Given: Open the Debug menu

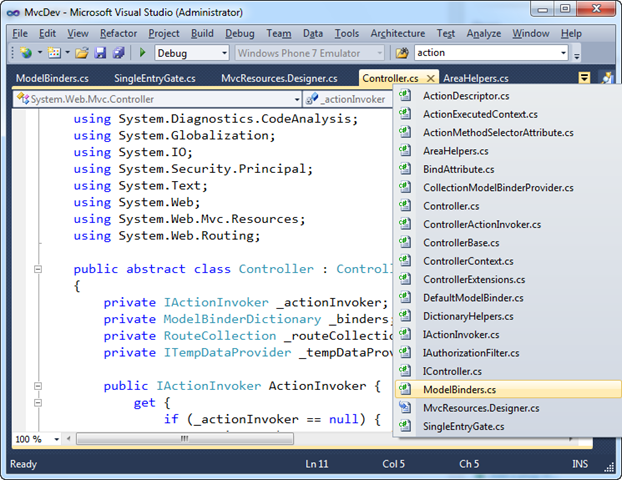Looking at the screenshot, I should (240, 33).
